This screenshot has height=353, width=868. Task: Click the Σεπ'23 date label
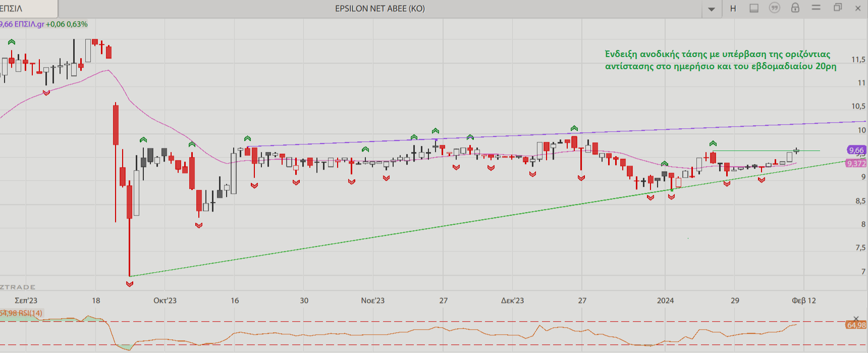26,300
